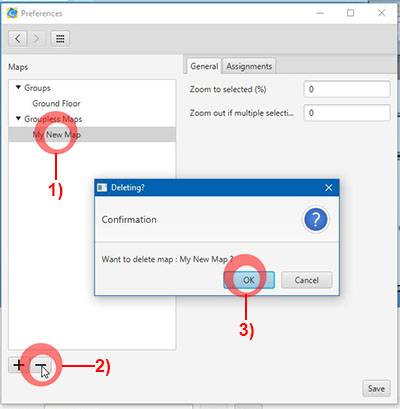Open the list view menu icon
Image resolution: width=400 pixels, height=409 pixels.
(x=60, y=39)
